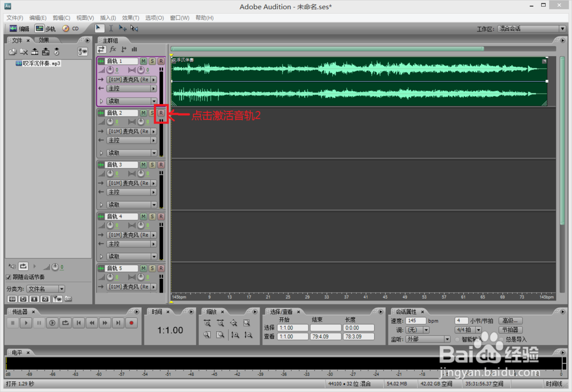Open the 编辑(E) menu
The height and width of the screenshot is (392, 572).
38,18
